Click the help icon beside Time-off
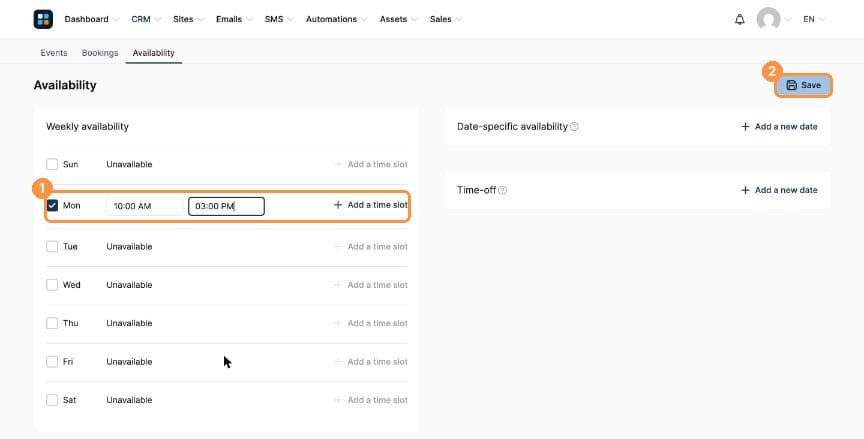Screen dimensions: 864x439 point(503,190)
